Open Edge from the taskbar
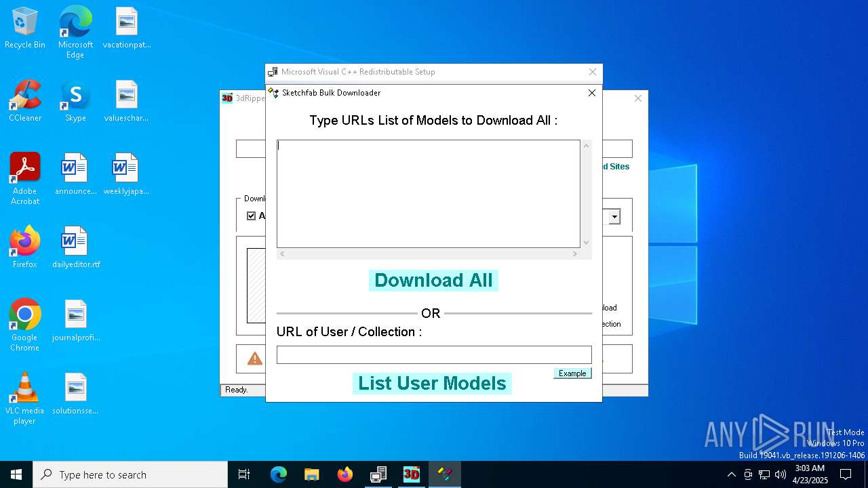The image size is (868, 488). 279,474
